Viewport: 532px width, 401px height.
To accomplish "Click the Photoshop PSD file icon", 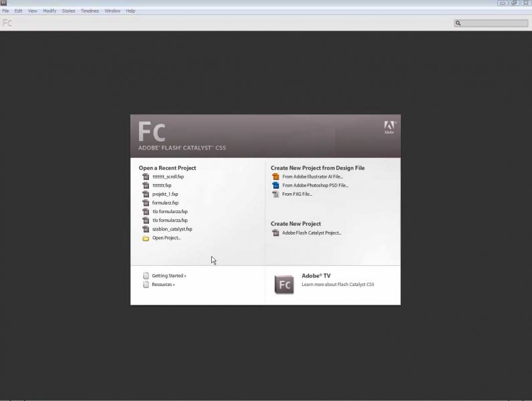I will click(x=275, y=186).
